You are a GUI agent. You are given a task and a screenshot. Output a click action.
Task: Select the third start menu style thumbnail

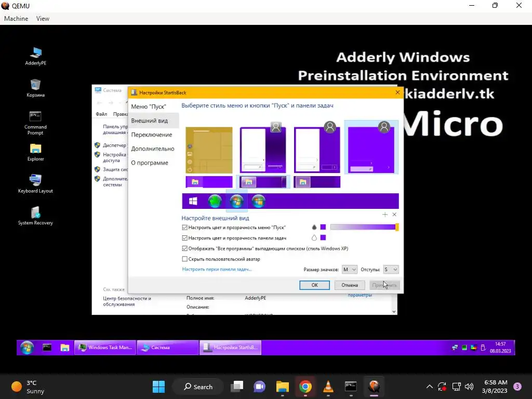(317, 148)
